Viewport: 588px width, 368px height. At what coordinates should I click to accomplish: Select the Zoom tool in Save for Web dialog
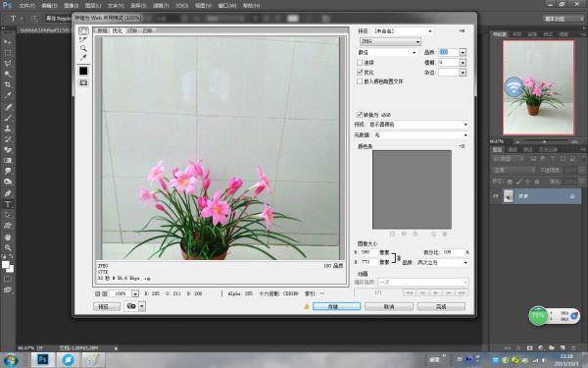tap(83, 48)
